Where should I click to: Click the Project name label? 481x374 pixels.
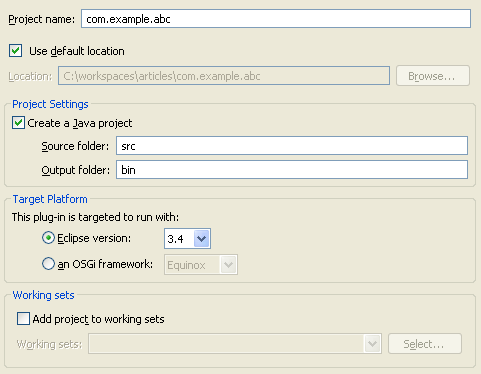point(42,19)
